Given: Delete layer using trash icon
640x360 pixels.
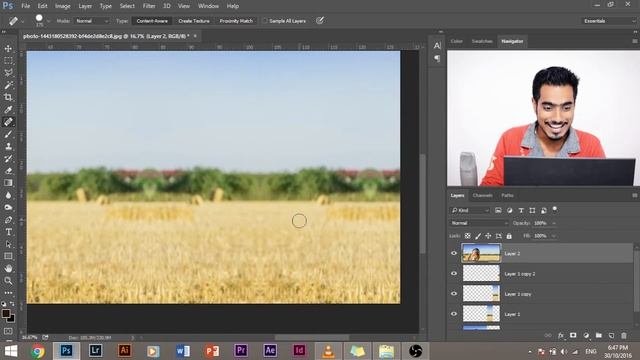Looking at the screenshot, I should [624, 336].
